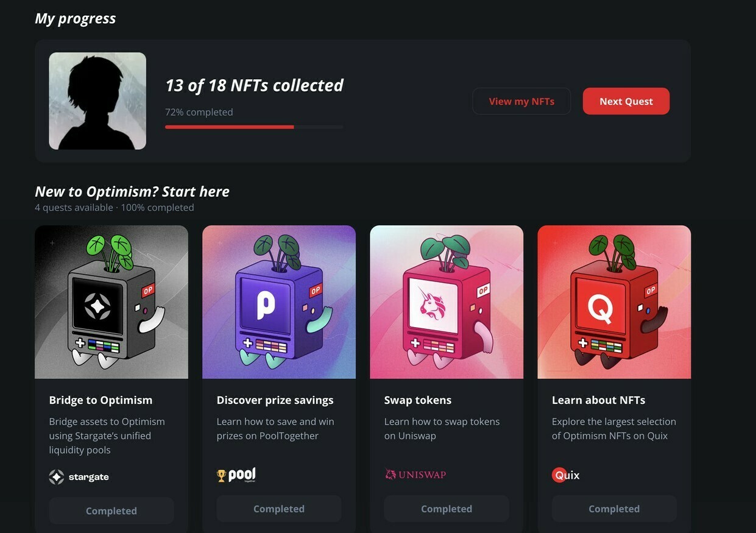Click the Uniswap unicorn logo
The height and width of the screenshot is (533, 756).
pyautogui.click(x=390, y=474)
